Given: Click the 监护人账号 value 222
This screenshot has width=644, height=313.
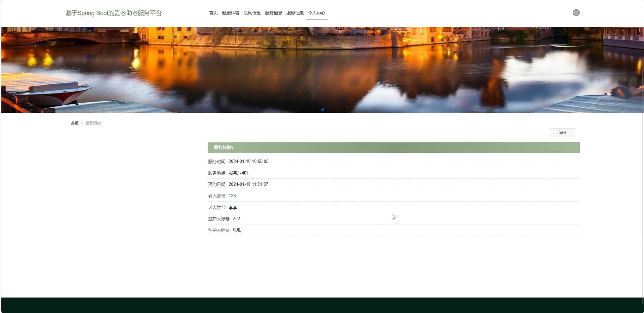Looking at the screenshot, I should coord(236,219).
